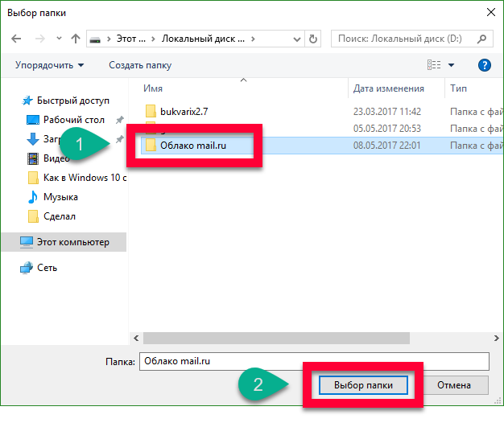Screen dimensions: 504x423
Task: Open recent locations dropdown arrow
Action: [x=57, y=39]
